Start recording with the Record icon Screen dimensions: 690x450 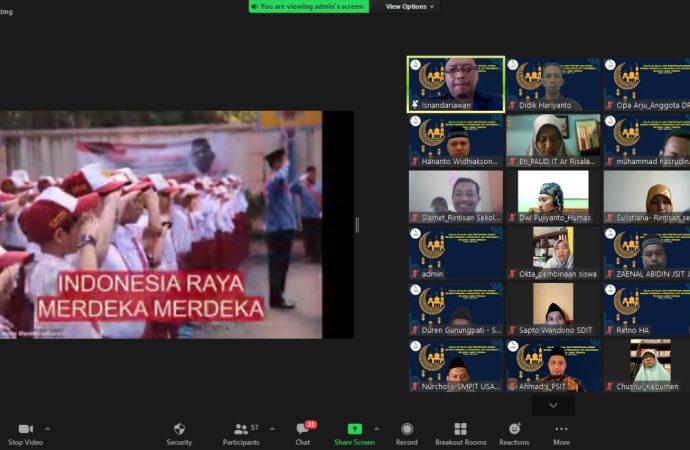(x=407, y=428)
